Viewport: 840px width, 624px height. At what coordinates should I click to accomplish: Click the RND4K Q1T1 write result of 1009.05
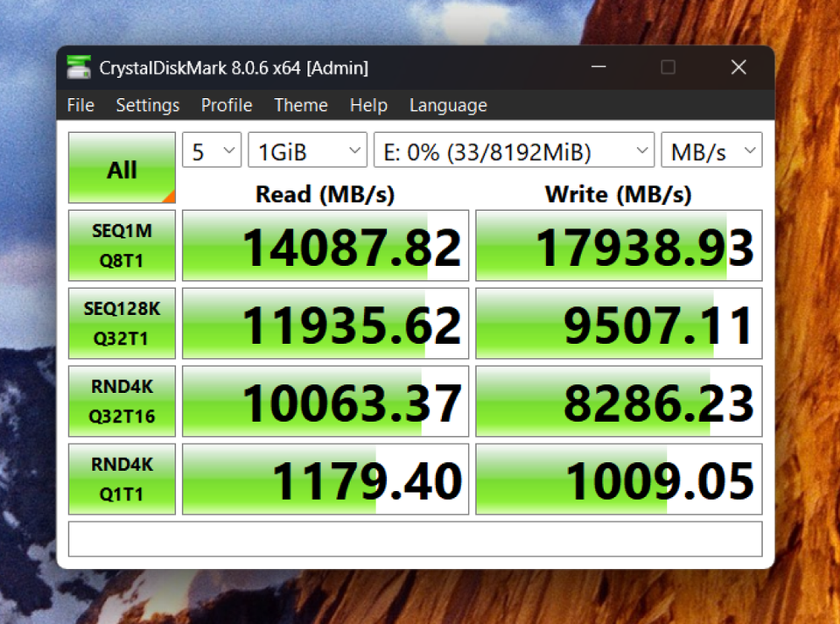(618, 478)
